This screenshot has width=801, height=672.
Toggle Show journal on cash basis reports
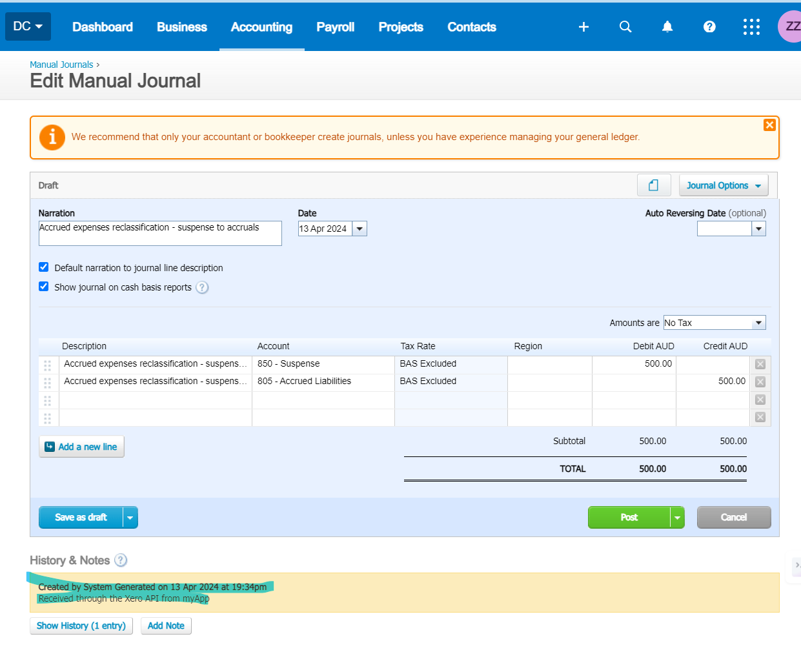(x=44, y=287)
